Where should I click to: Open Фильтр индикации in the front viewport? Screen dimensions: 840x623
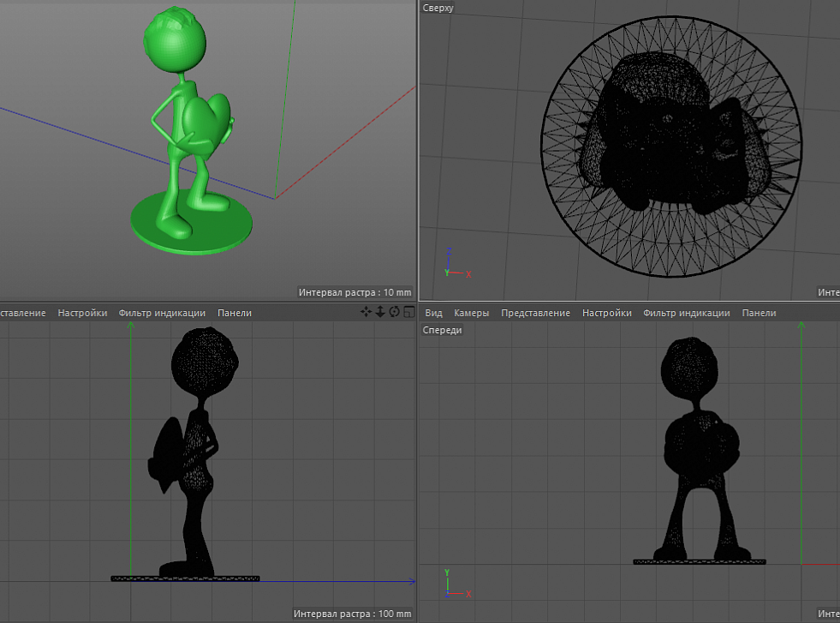point(686,314)
